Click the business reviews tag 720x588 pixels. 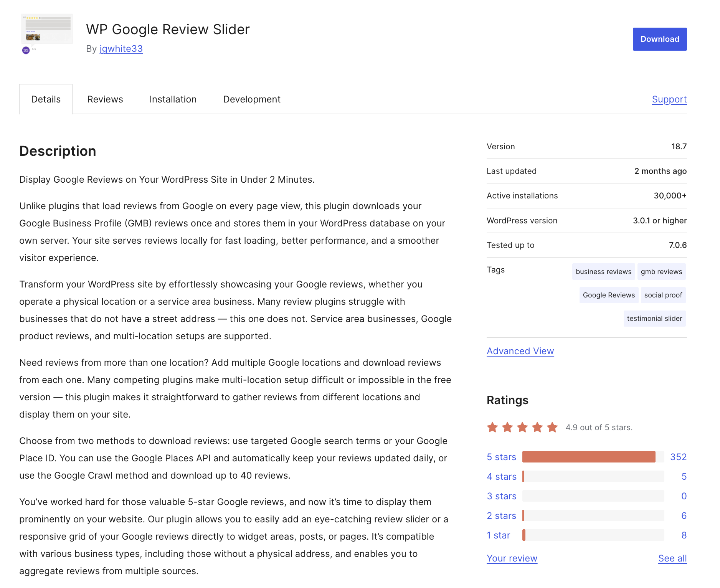(603, 272)
